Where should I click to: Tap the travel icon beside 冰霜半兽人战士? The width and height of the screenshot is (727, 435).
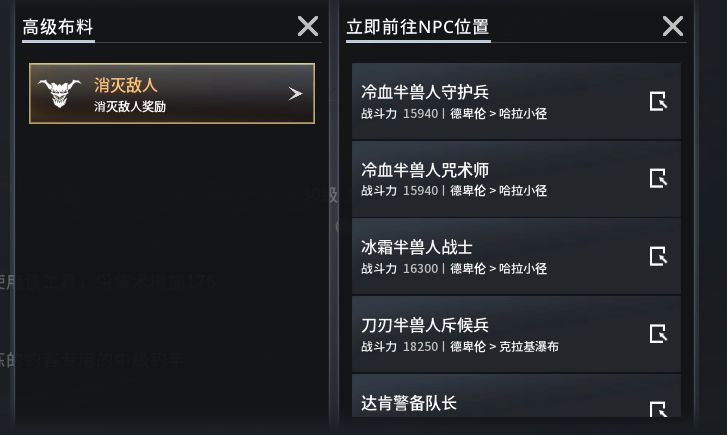(657, 256)
